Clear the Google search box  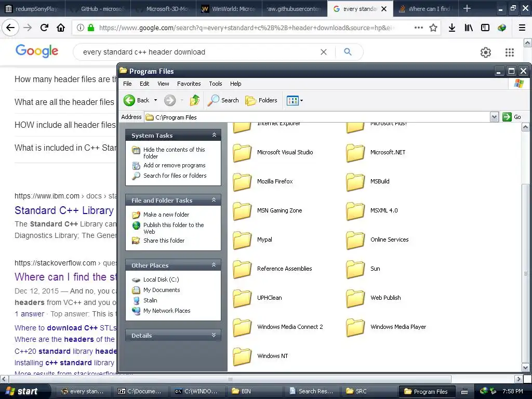324,52
